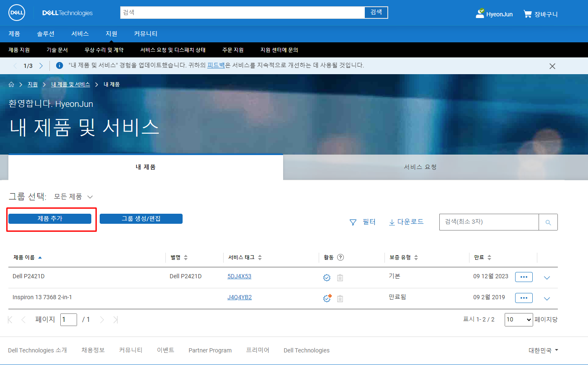Go to first page icon
Screen dimensions: 588x365
(x=10, y=320)
